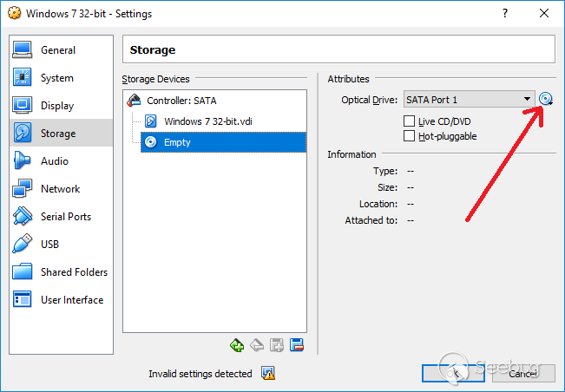This screenshot has width=565, height=392.
Task: Go to the Audio settings category
Action: [x=61, y=161]
